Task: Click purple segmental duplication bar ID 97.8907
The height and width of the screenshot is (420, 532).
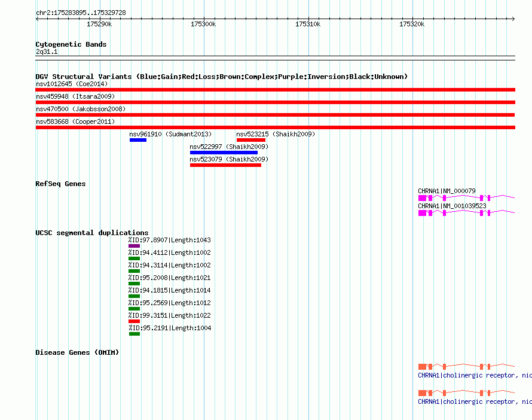Action: pos(134,246)
